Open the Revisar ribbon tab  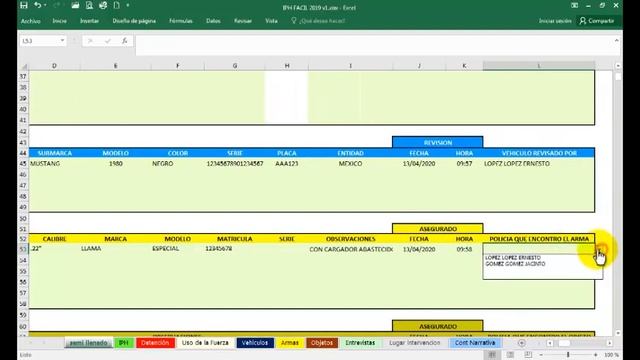point(243,21)
